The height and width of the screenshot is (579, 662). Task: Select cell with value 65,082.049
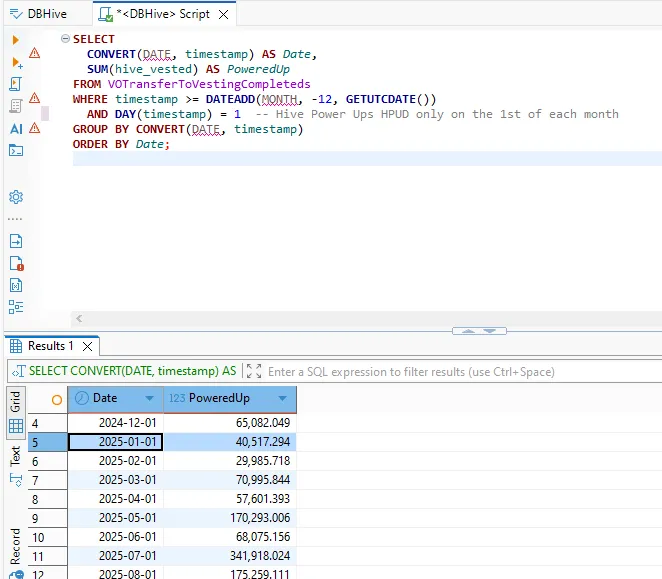230,423
